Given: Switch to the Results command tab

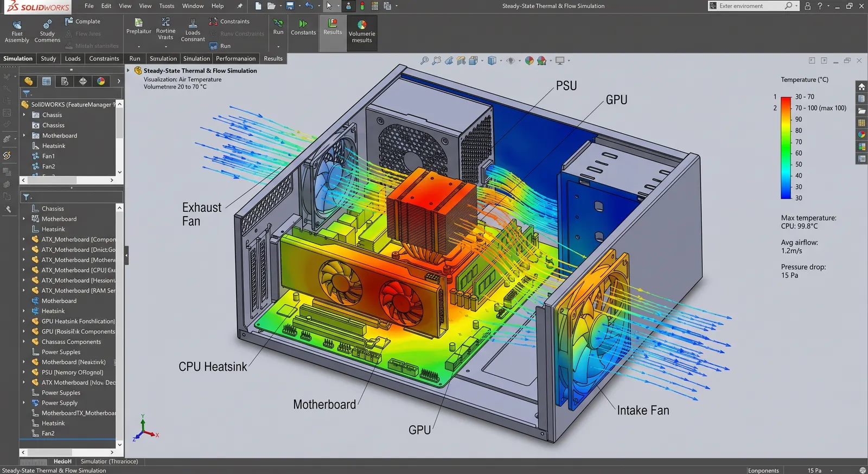Looking at the screenshot, I should point(273,59).
